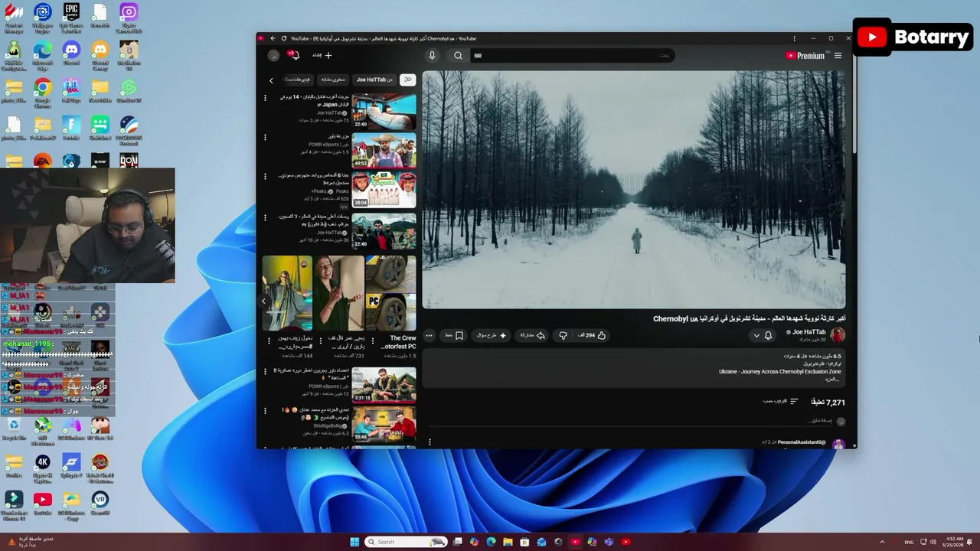Dislike the Chernobyl video
Image resolution: width=980 pixels, height=551 pixels.
click(563, 335)
